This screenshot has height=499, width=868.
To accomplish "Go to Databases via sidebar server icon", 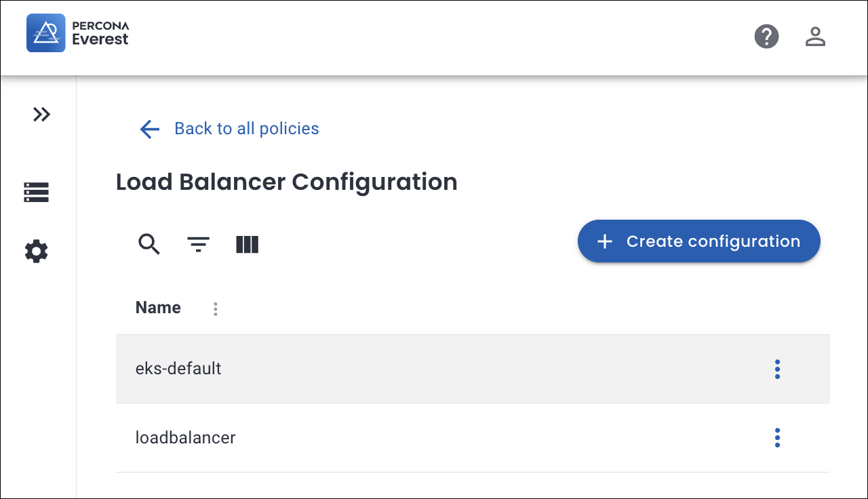I will coord(37,193).
